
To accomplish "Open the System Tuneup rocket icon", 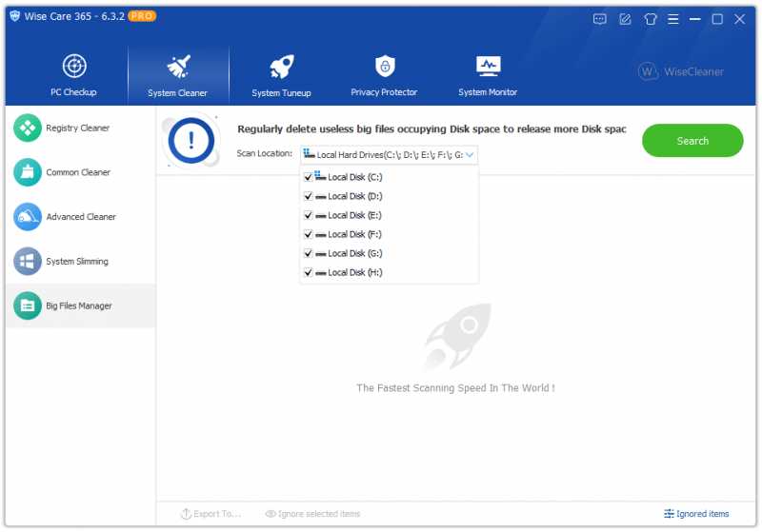I will (282, 67).
